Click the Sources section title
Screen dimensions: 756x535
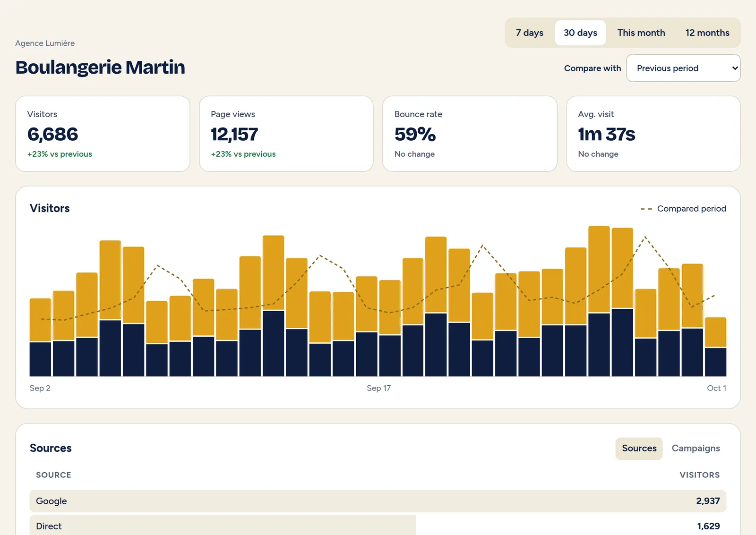coord(51,448)
